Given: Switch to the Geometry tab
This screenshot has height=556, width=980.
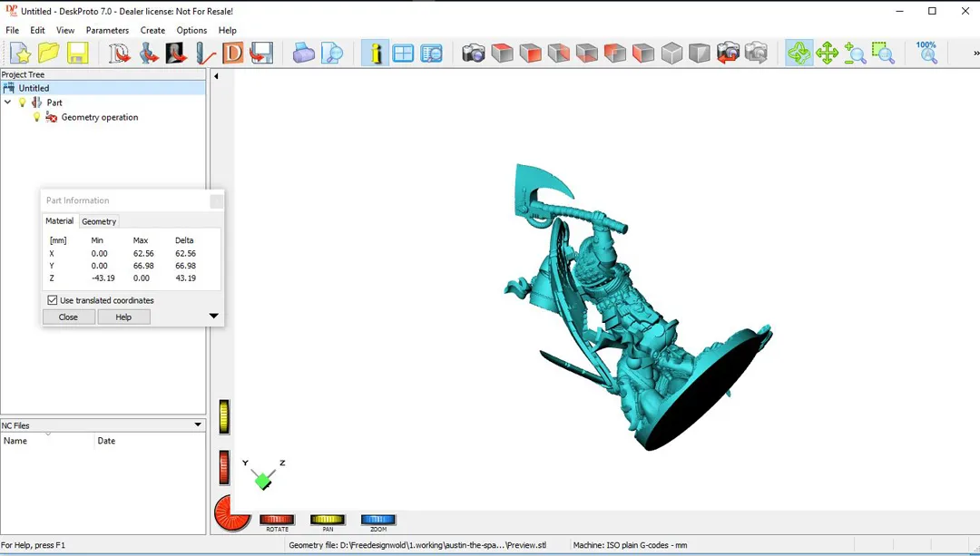Looking at the screenshot, I should tap(99, 222).
